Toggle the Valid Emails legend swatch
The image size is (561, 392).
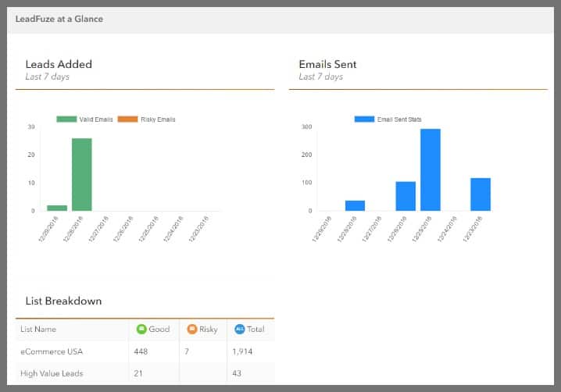pos(66,119)
